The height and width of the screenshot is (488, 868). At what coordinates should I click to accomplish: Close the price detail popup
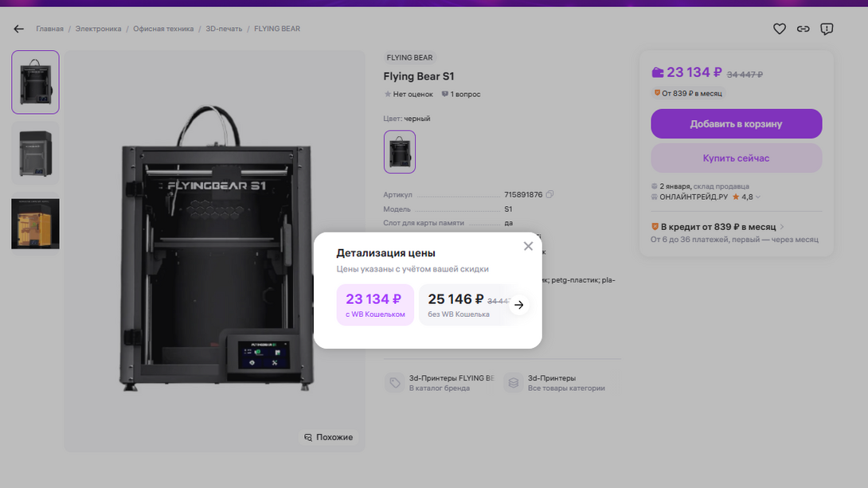(x=528, y=246)
